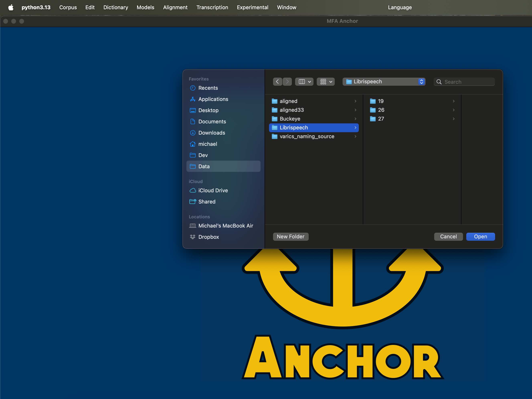The width and height of the screenshot is (532, 399).
Task: Select folder 27
Action: tap(412, 119)
